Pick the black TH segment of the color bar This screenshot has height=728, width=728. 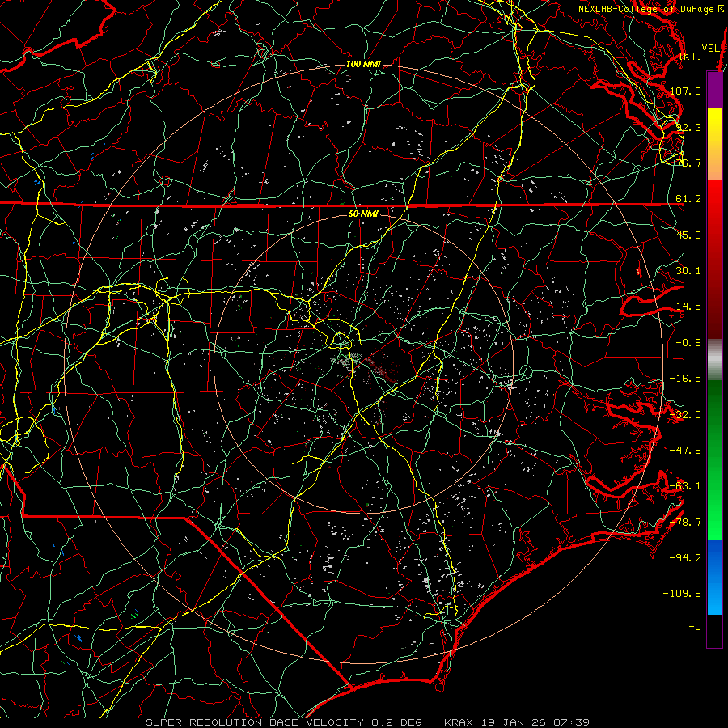coord(714,631)
